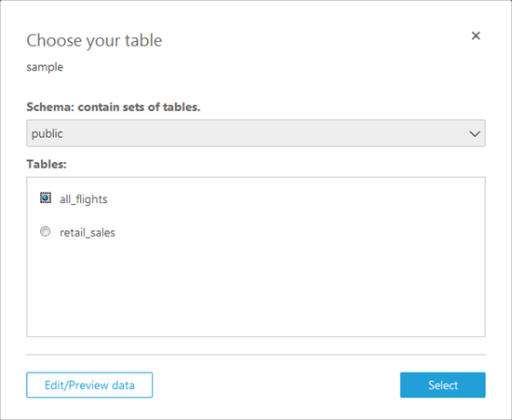Pick the all_flights table option
This screenshot has height=420, width=512.
(x=46, y=198)
